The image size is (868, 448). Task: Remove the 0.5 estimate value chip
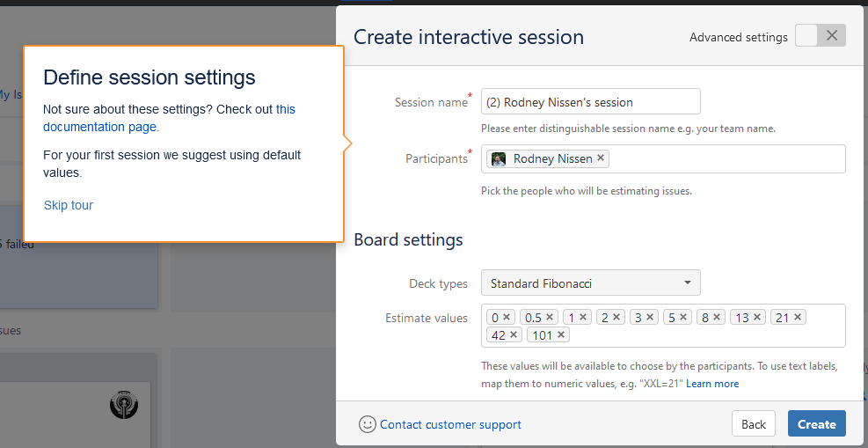coord(550,318)
